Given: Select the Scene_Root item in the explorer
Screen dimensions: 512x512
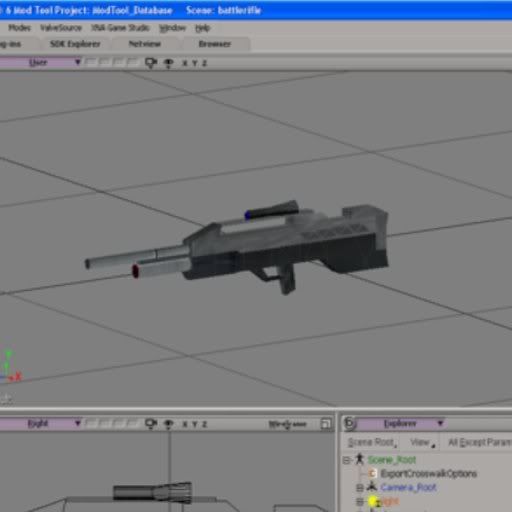Looking at the screenshot, I should coord(392,460).
